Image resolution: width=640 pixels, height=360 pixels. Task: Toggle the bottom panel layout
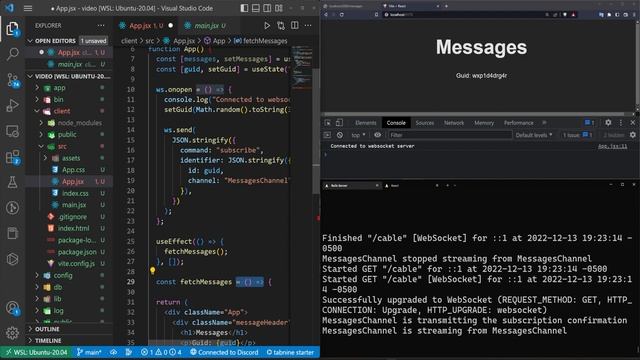click(256, 8)
